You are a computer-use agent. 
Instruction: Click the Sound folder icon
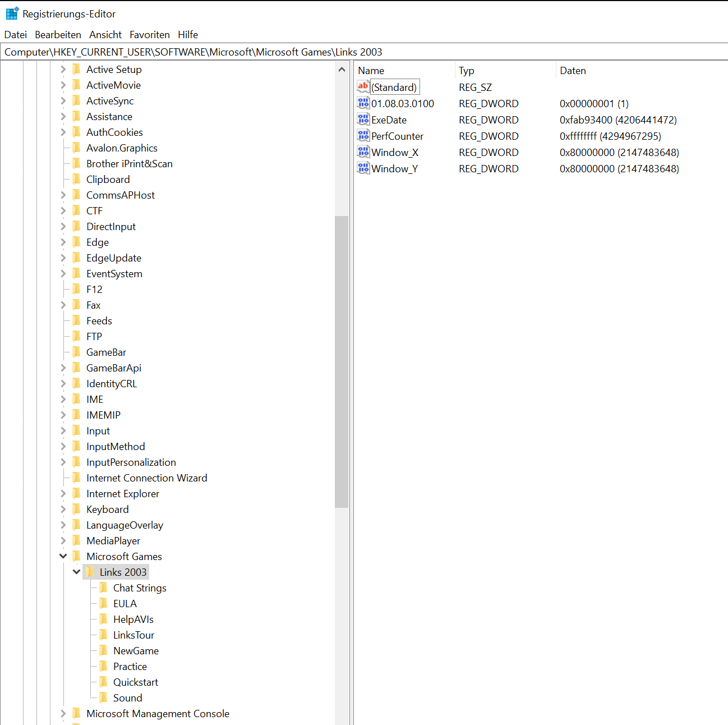[x=103, y=698]
